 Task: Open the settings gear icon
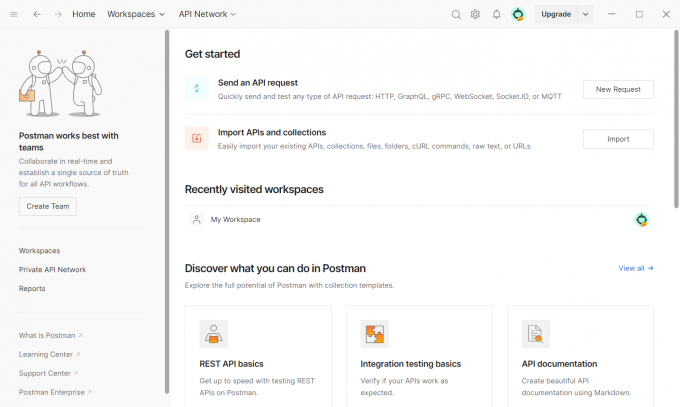click(475, 14)
